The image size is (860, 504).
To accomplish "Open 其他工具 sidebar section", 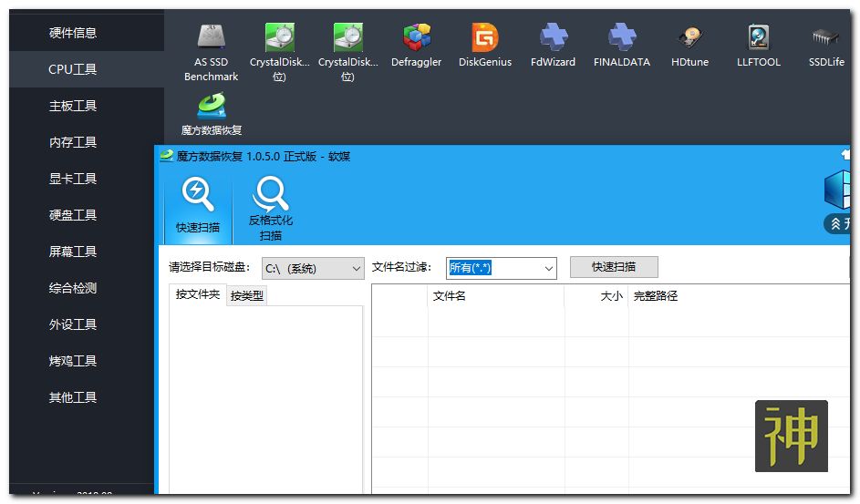I will coord(73,397).
